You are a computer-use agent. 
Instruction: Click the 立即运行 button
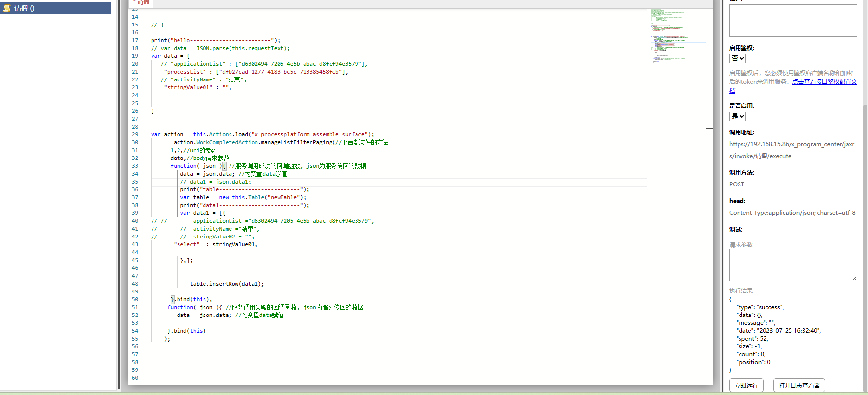point(746,385)
